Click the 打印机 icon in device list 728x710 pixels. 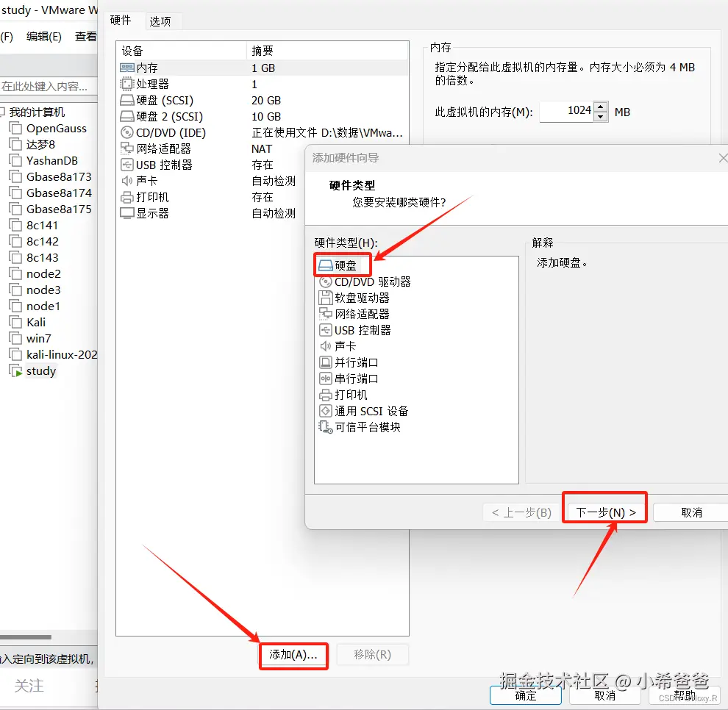[x=126, y=197]
